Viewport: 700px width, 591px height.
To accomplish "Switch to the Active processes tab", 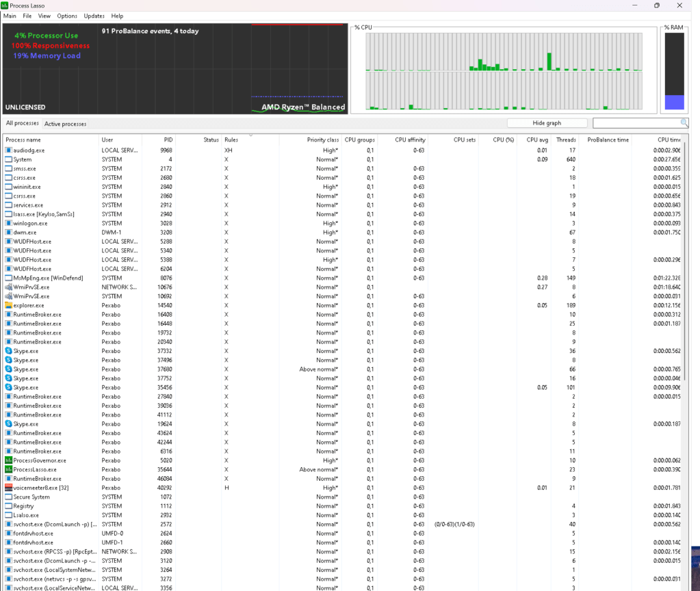I will pyautogui.click(x=65, y=124).
